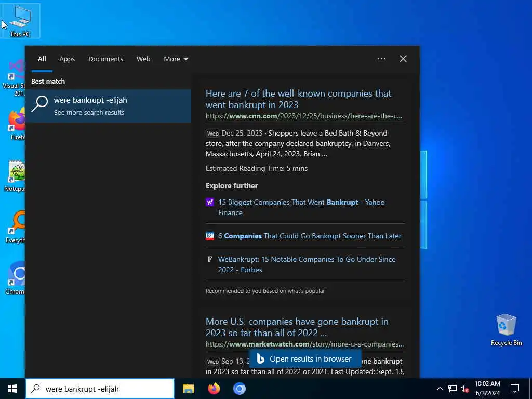Screen dimensions: 532x399
Task: Open the search options ellipsis menu
Action: (x=381, y=59)
